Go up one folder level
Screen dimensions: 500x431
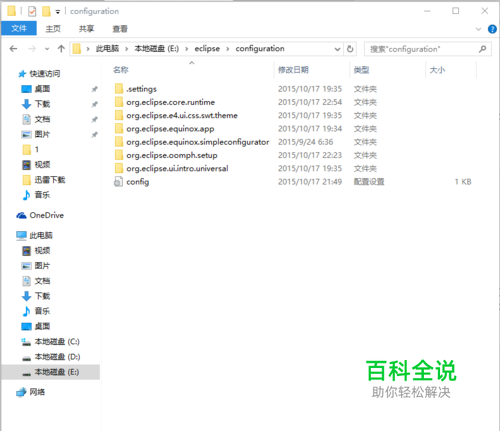(x=61, y=49)
